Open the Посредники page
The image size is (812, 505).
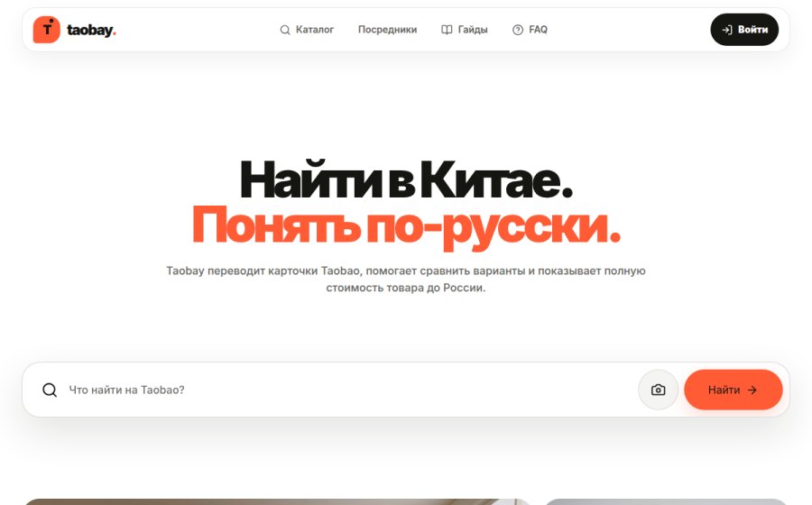click(x=387, y=30)
